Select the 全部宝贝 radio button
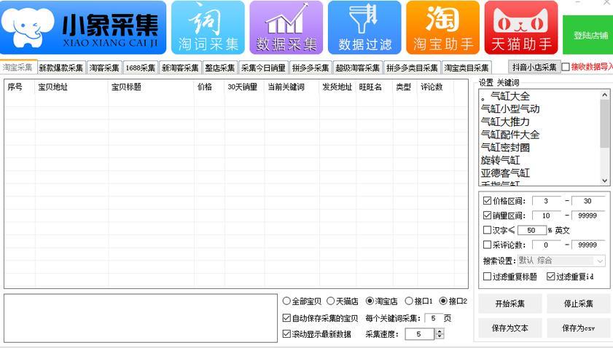Image resolution: width=613 pixels, height=364 pixels. 286,301
